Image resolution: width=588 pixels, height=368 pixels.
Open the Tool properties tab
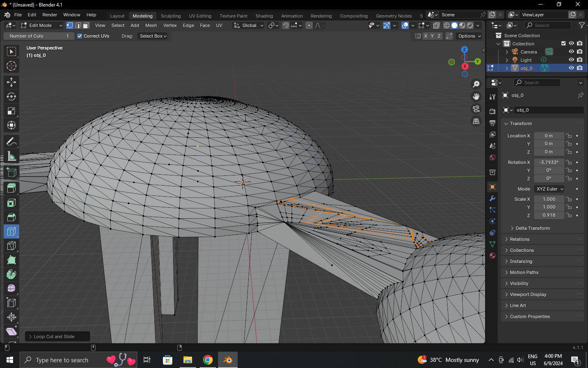492,97
